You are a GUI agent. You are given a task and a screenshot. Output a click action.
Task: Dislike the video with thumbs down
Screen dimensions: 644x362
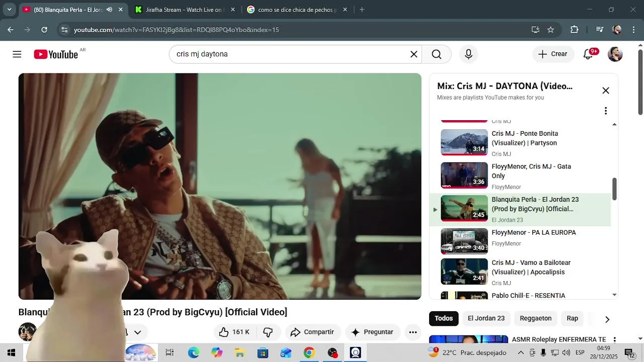[268, 332]
